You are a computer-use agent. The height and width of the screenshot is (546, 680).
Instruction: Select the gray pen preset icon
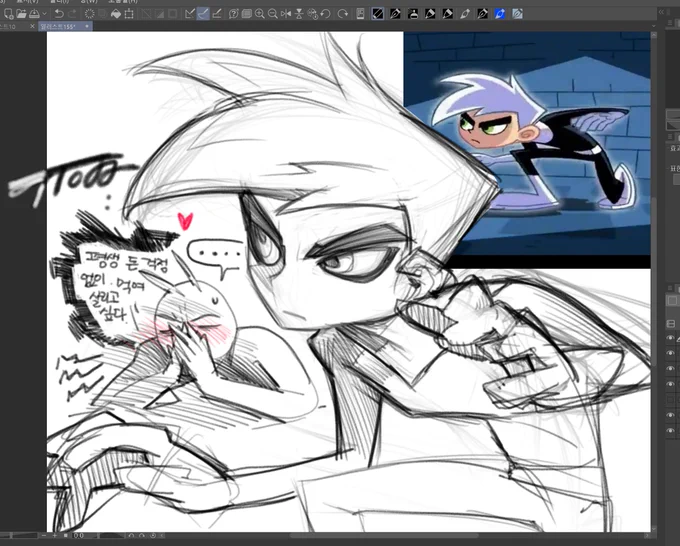point(464,14)
